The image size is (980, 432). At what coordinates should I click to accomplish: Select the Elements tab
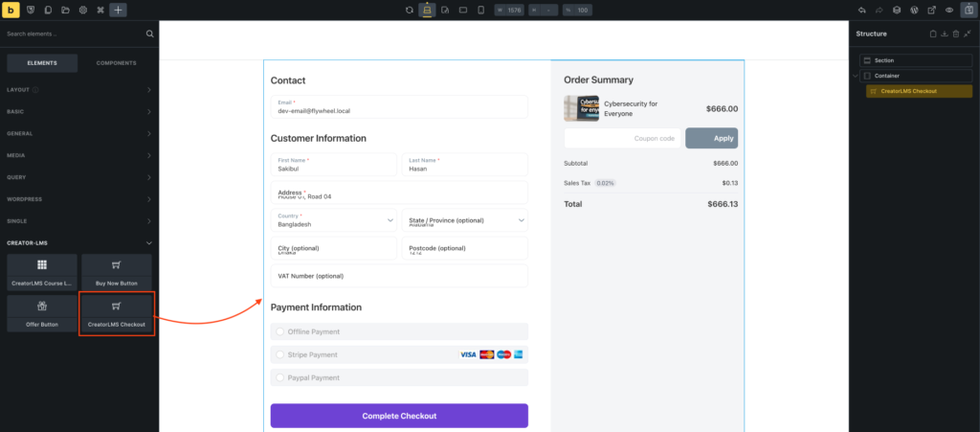pyautogui.click(x=41, y=63)
